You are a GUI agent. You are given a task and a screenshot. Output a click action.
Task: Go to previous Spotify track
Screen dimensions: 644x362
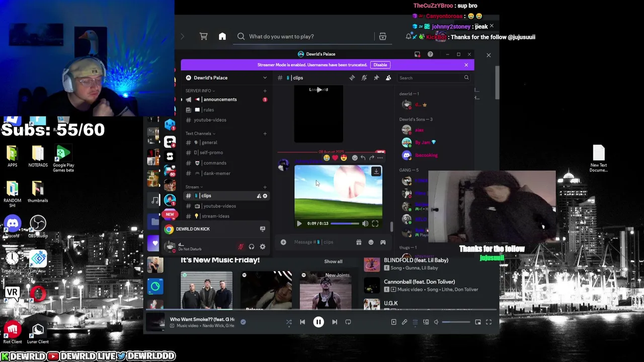pos(302,322)
